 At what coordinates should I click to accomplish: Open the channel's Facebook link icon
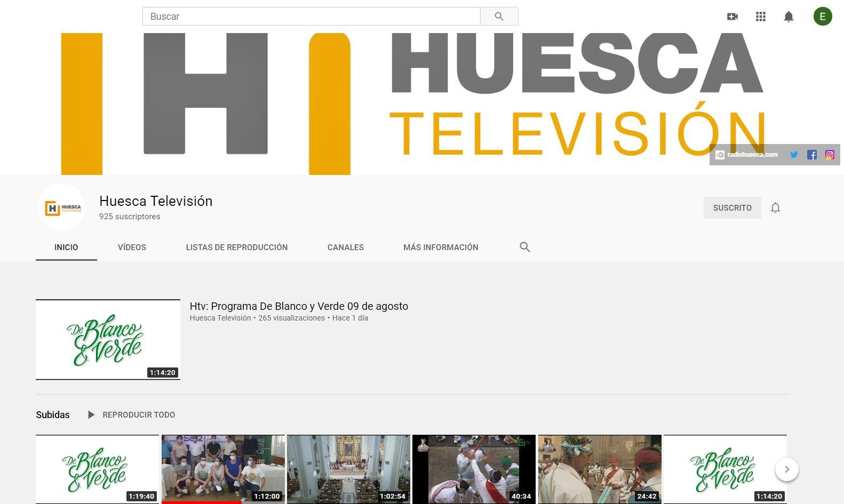[x=811, y=155]
